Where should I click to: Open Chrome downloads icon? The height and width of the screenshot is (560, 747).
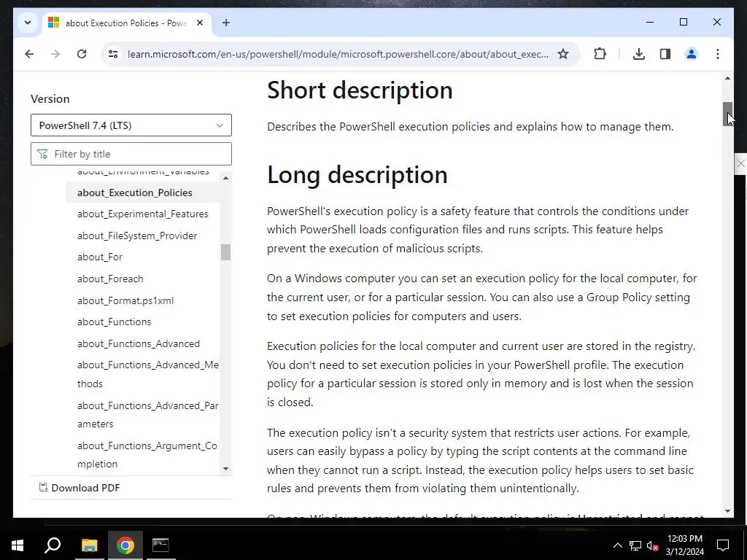pyautogui.click(x=639, y=54)
